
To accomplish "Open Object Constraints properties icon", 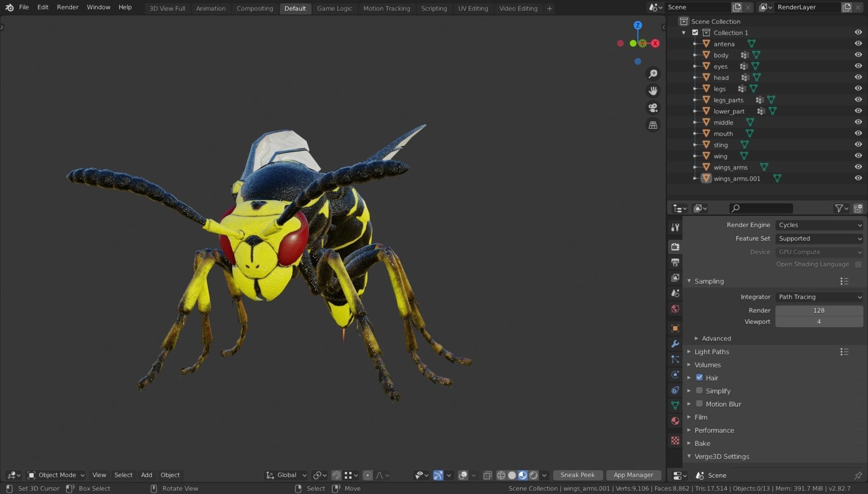I will [x=675, y=390].
